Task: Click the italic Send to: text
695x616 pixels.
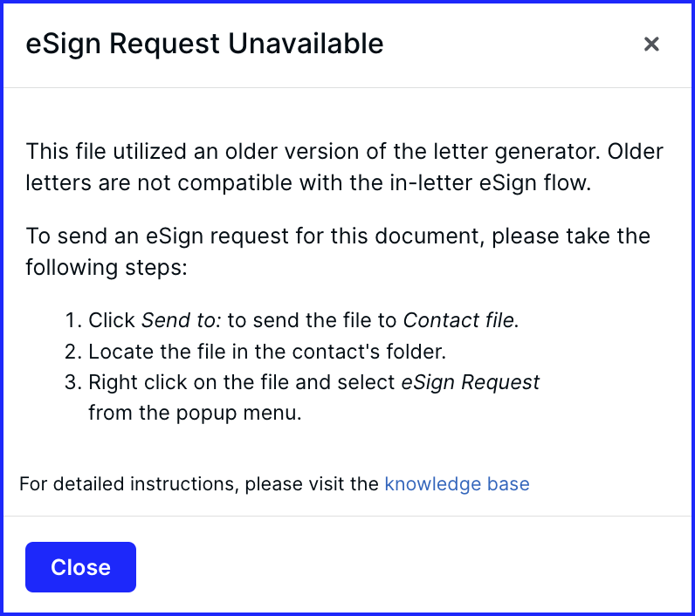Action: (x=181, y=319)
